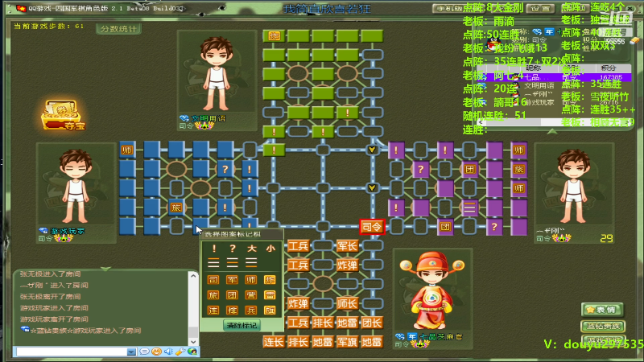Viewport: 644px width, 362px height.
Task: Mark piece as 团 in marker panel
Action: point(232,295)
